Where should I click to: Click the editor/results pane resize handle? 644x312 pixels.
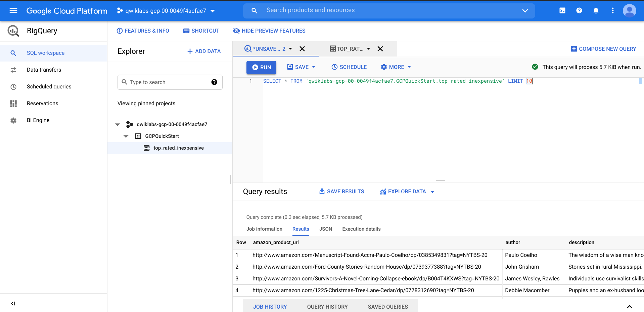(441, 181)
